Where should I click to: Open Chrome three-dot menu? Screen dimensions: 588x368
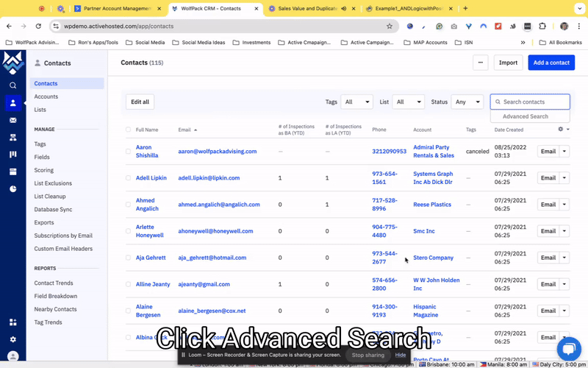point(579,26)
